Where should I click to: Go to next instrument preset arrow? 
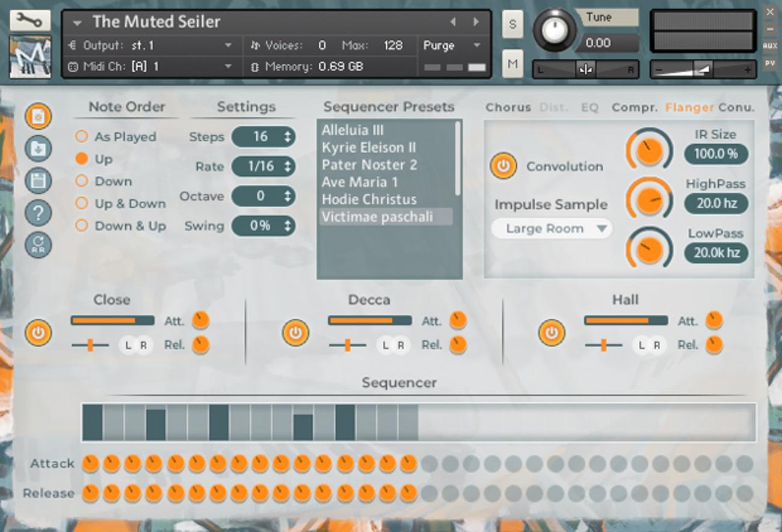[x=476, y=22]
